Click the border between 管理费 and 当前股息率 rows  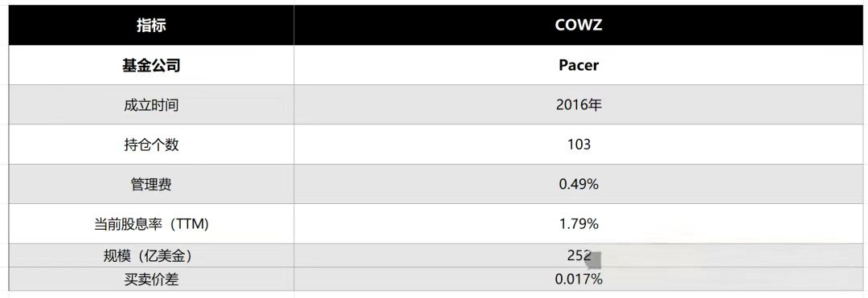tap(436, 204)
